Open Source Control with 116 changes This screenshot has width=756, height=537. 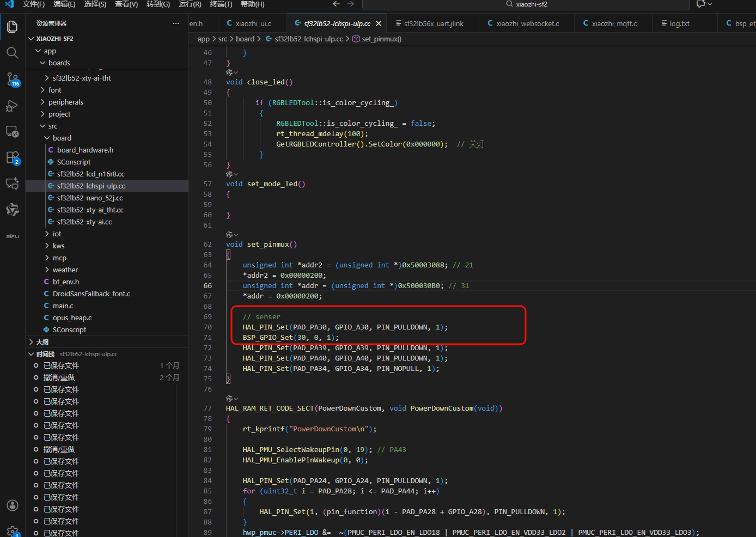pos(12,80)
